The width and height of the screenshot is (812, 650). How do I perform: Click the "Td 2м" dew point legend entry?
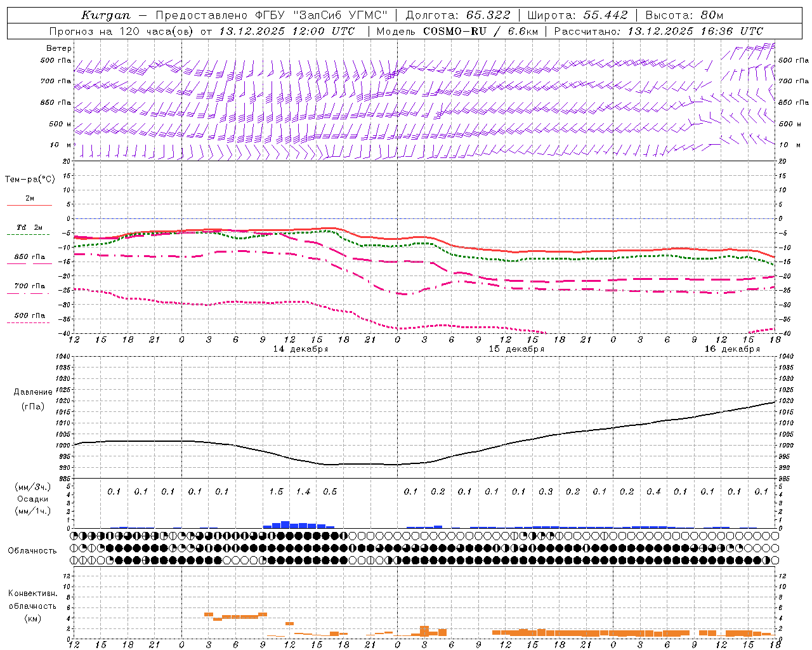(x=30, y=227)
